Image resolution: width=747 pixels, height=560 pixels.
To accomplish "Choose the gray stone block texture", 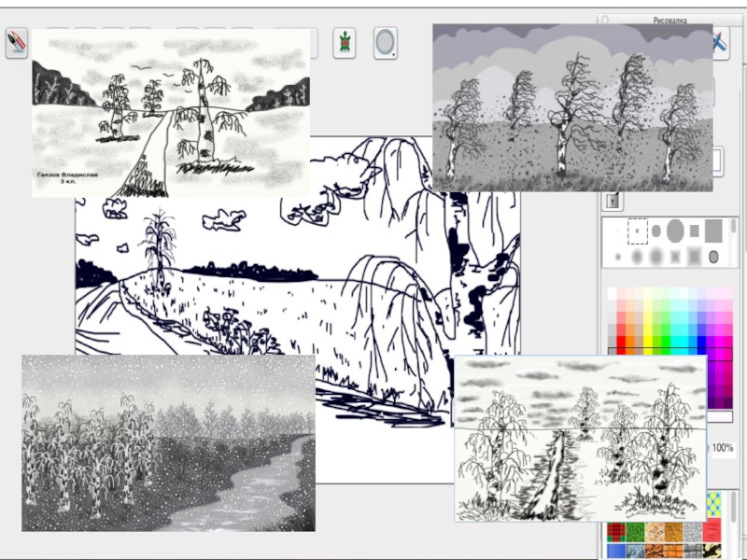I will [692, 552].
